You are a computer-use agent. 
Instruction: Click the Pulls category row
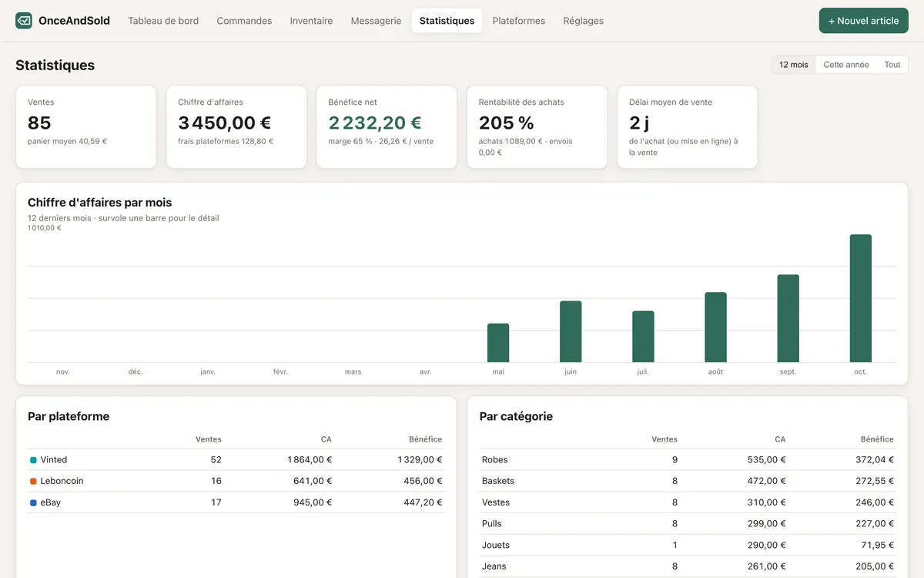click(x=688, y=523)
